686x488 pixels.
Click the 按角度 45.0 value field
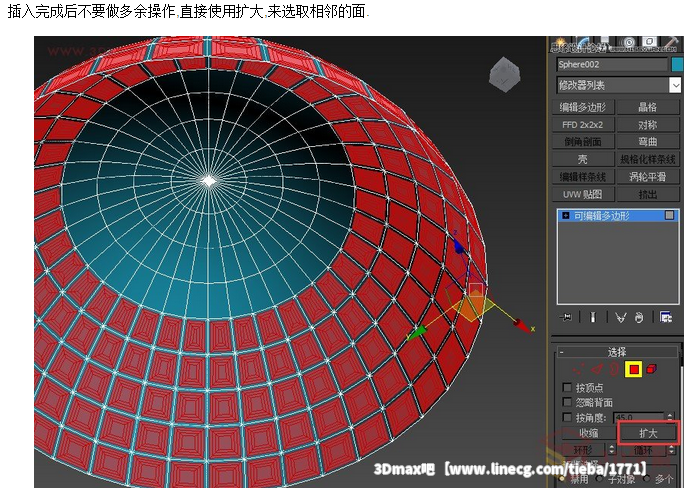[639, 417]
